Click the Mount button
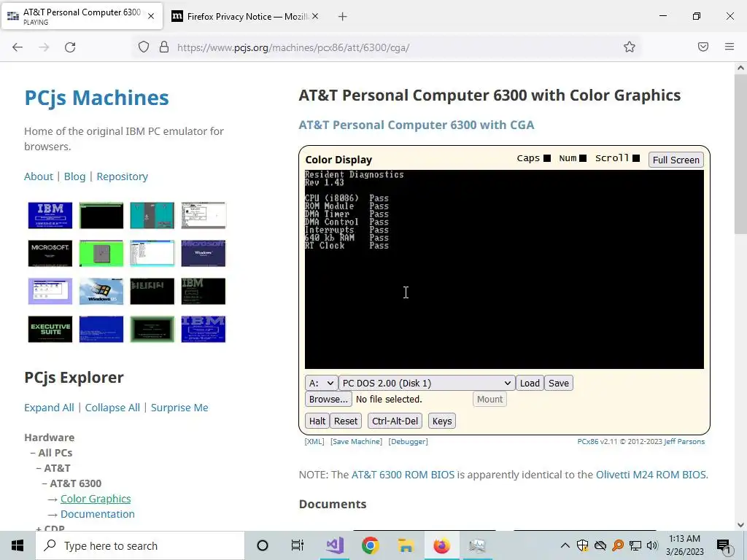747x560 pixels. coord(489,399)
